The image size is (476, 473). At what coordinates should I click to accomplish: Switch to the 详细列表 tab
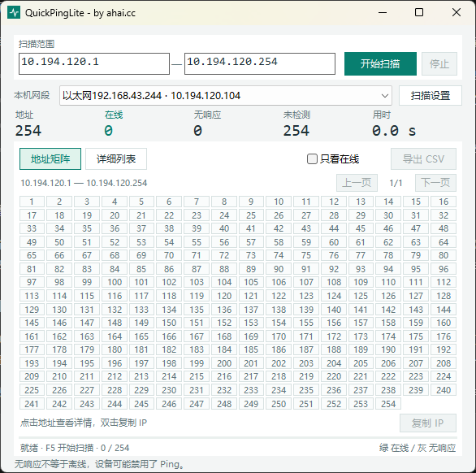point(116,158)
